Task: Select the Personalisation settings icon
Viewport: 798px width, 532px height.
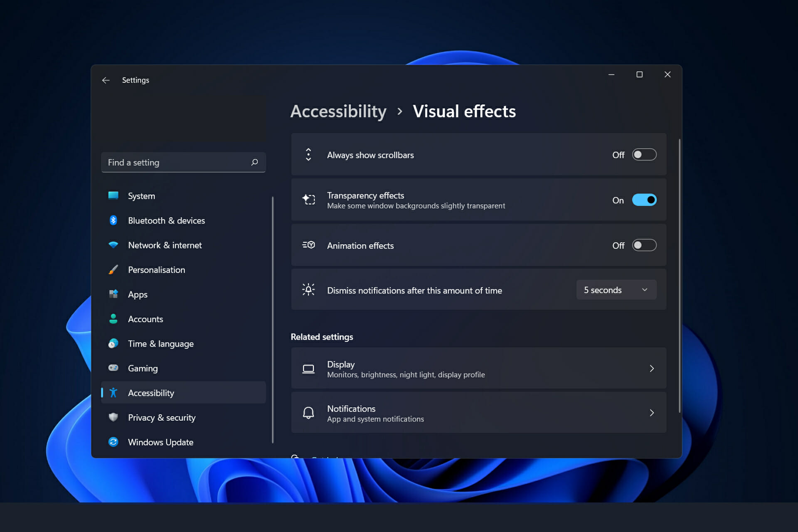Action: (113, 270)
